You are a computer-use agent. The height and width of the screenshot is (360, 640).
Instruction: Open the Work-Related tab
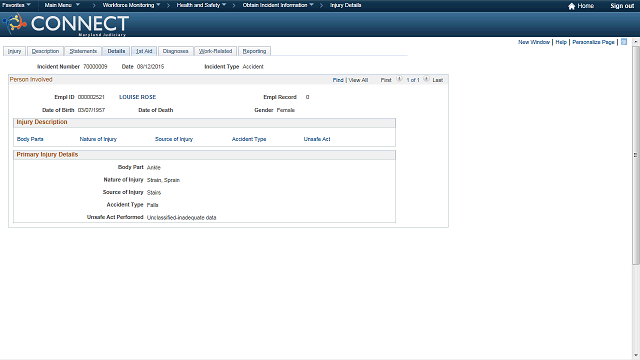click(216, 51)
